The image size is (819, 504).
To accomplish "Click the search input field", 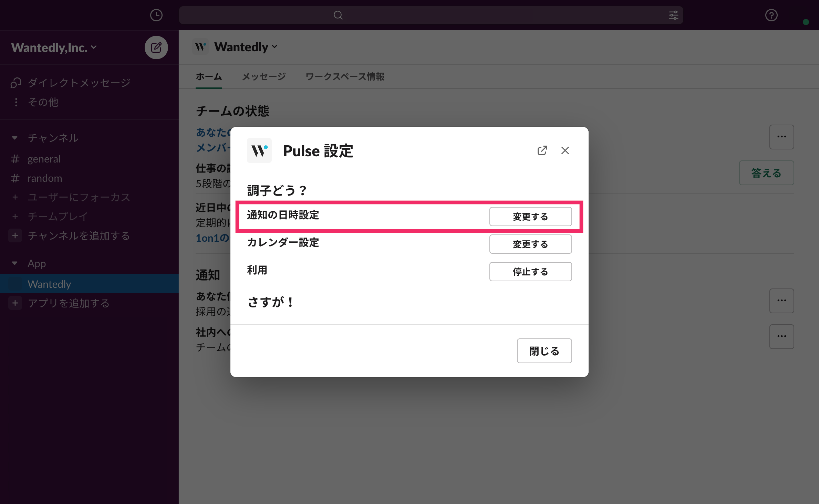I will tap(431, 15).
